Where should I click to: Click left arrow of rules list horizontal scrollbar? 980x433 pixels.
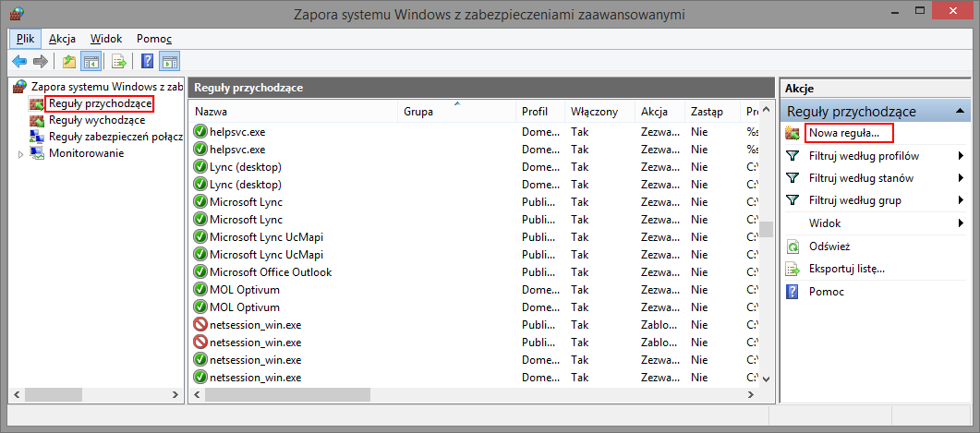[x=197, y=395]
